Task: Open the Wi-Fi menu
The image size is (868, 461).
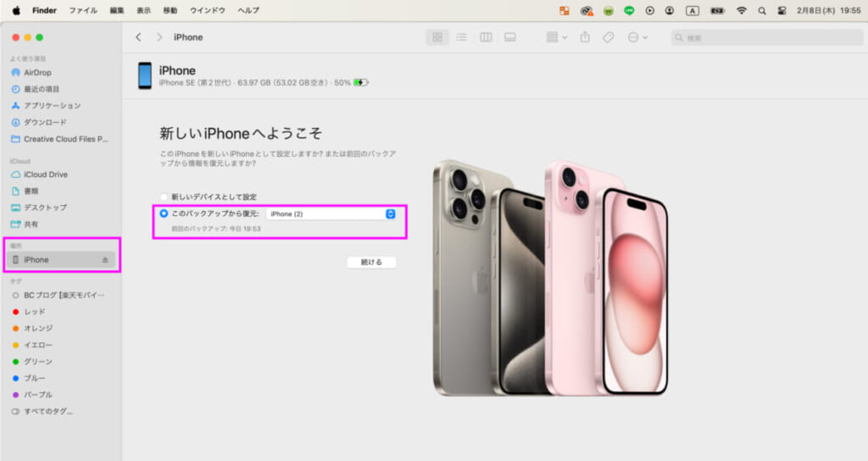Action: [x=741, y=10]
